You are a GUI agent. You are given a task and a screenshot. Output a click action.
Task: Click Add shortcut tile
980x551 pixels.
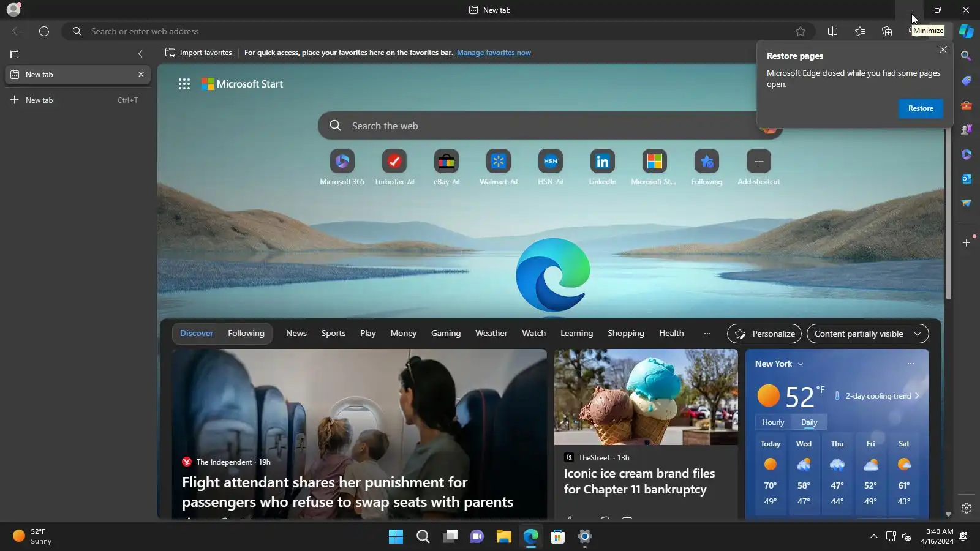tap(759, 167)
